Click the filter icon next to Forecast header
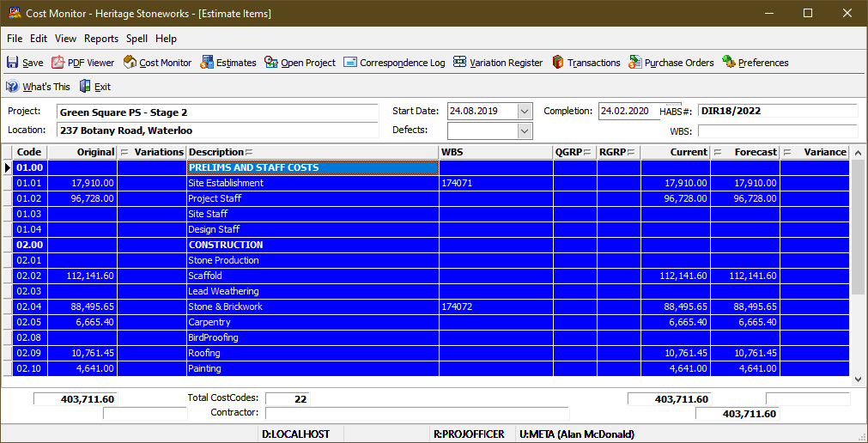 [717, 152]
